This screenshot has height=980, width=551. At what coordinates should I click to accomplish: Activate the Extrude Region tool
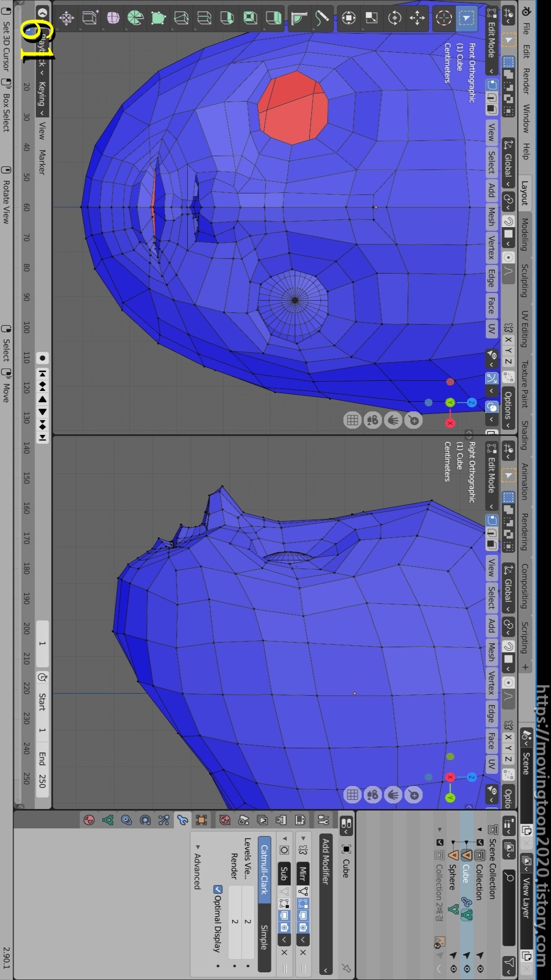pyautogui.click(x=273, y=18)
